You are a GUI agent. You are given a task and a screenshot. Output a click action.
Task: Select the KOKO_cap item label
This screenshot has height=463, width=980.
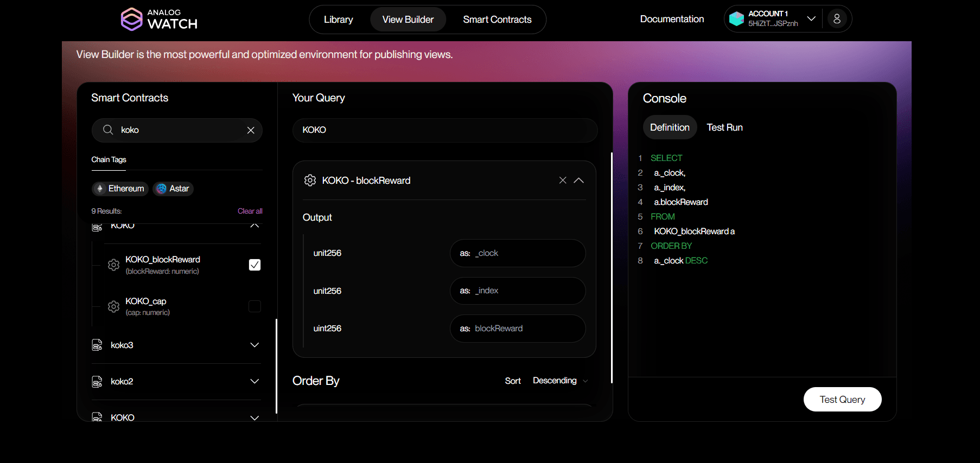[145, 301]
